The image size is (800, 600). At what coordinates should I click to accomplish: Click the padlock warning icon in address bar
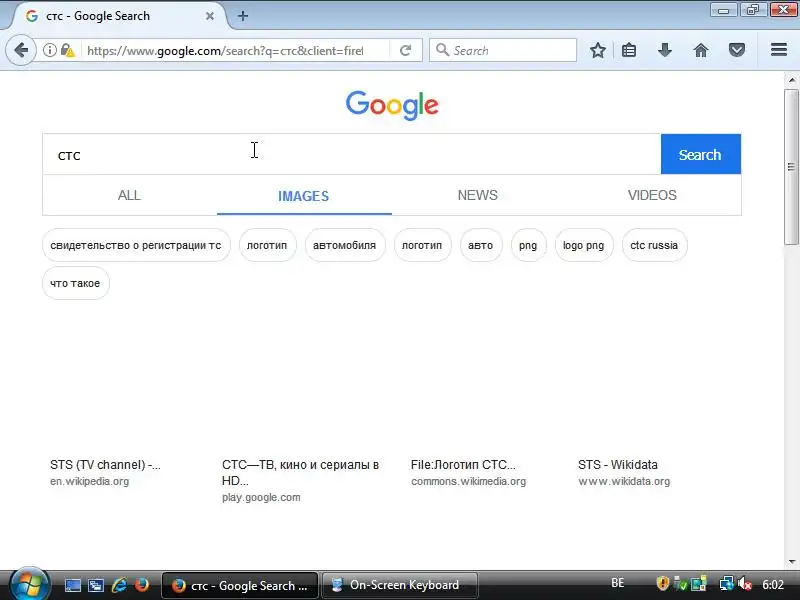67,50
